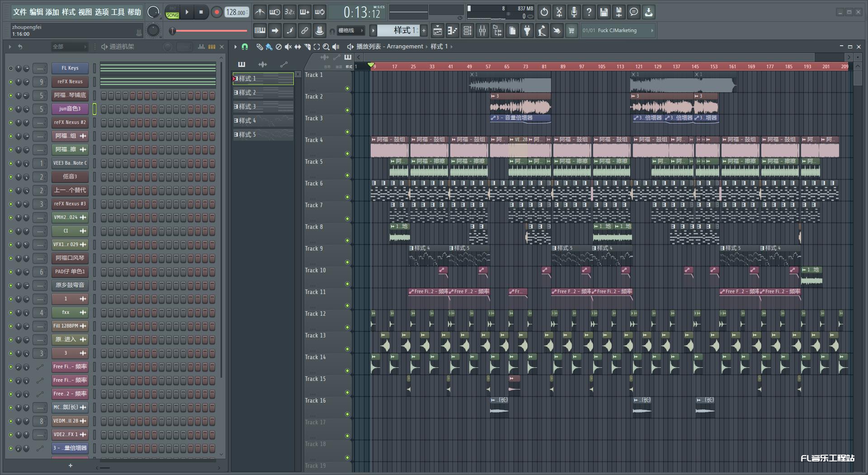Click the song position slider
Viewport: 868px width, 475px height.
click(209, 31)
